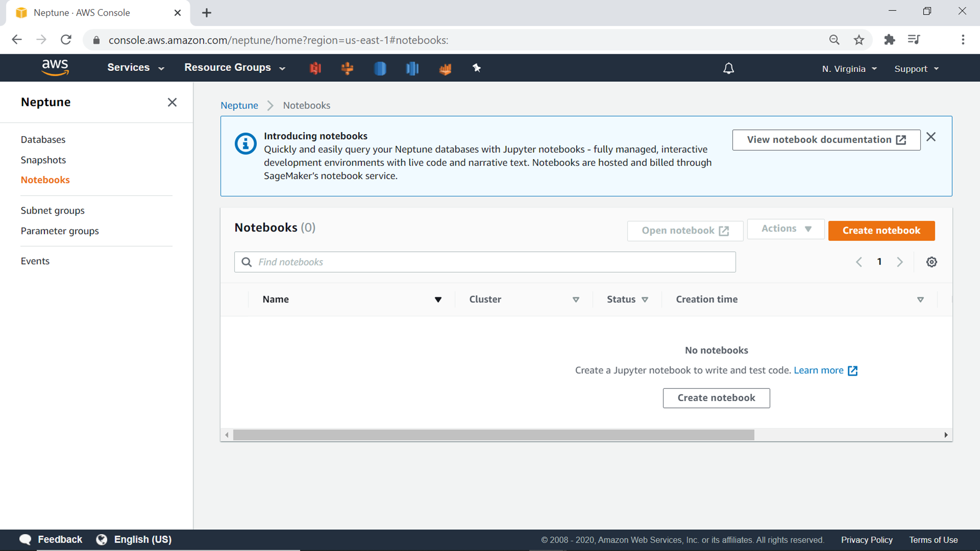Dismiss the Introducing notebooks banner
Viewport: 980px width, 551px height.
(x=931, y=137)
